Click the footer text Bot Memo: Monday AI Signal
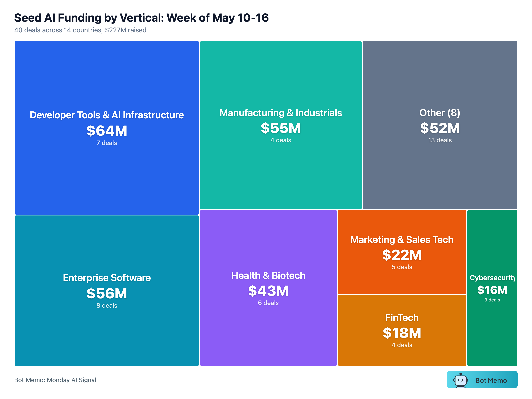The image size is (532, 399). click(x=55, y=380)
